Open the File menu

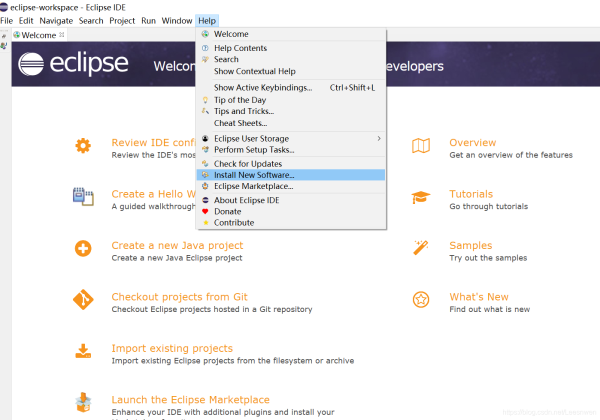7,21
